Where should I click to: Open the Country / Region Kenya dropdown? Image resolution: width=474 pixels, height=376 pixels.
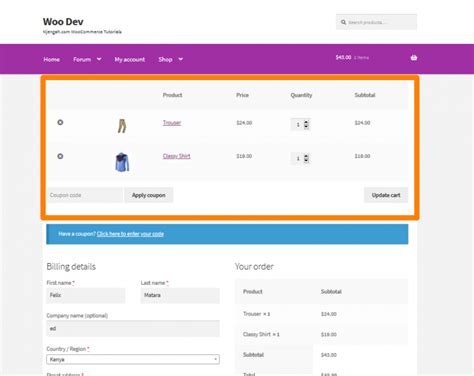click(133, 359)
